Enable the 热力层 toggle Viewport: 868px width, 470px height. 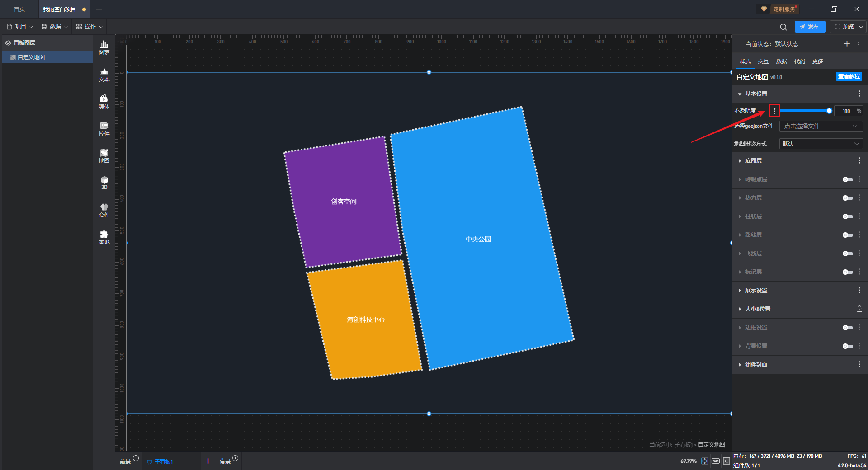click(848, 198)
